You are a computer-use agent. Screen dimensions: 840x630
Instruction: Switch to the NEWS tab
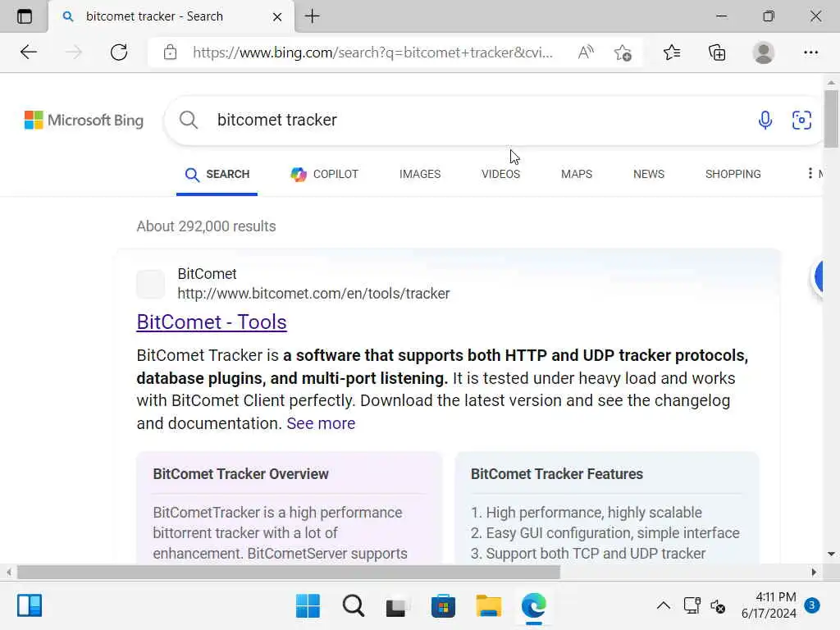pos(649,174)
